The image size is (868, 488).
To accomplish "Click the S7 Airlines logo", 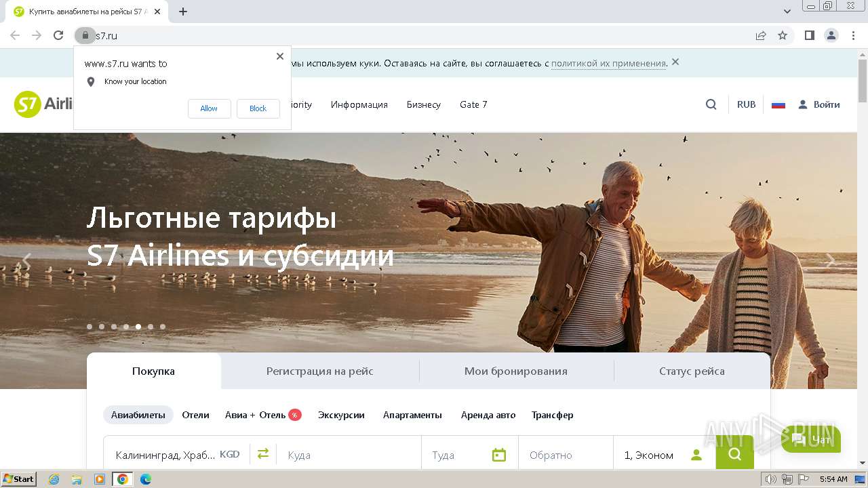I will (43, 104).
